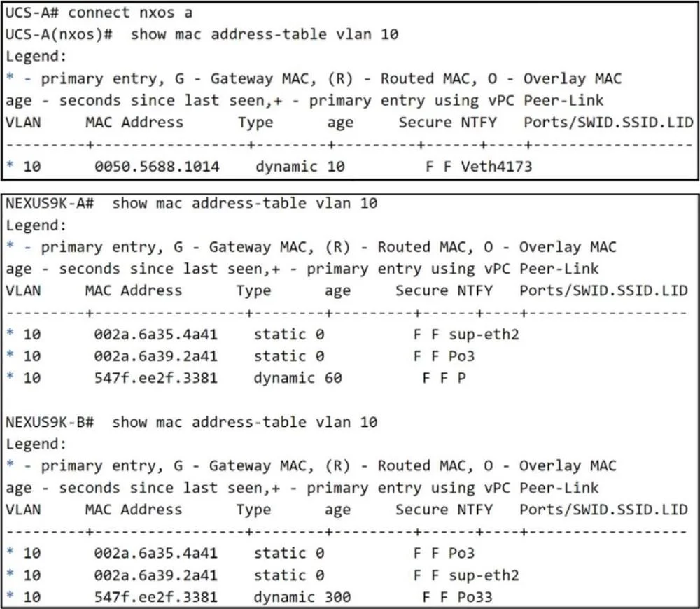The width and height of the screenshot is (700, 609).
Task: Click 002a.6a35.4a41 in NEXUS9K-A table
Action: coord(155,335)
